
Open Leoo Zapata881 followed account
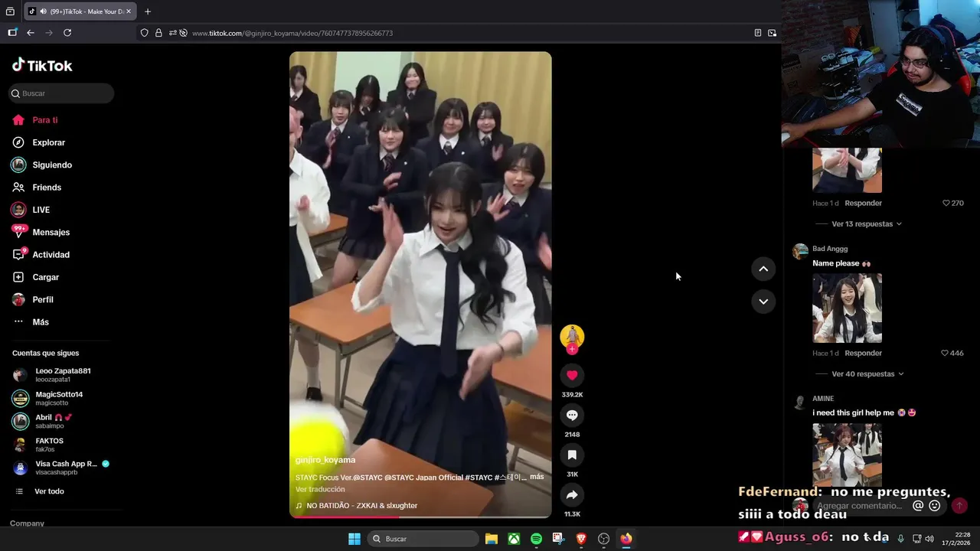click(61, 375)
